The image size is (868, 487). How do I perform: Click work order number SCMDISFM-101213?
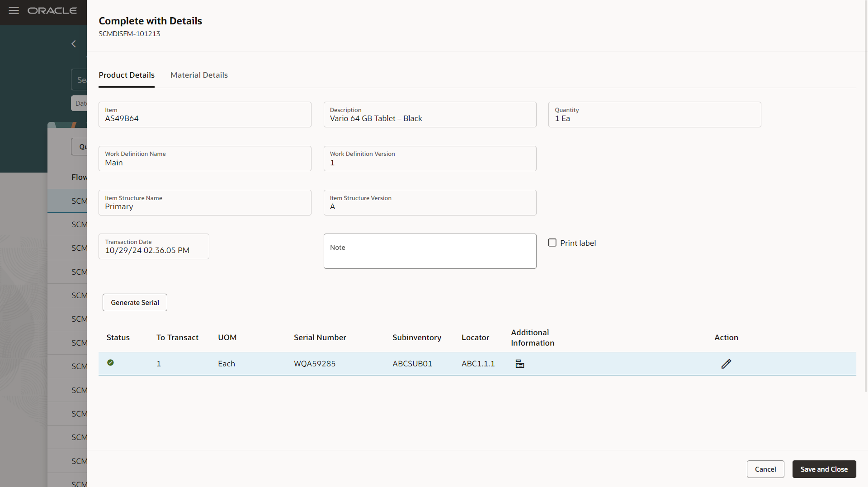(x=129, y=34)
